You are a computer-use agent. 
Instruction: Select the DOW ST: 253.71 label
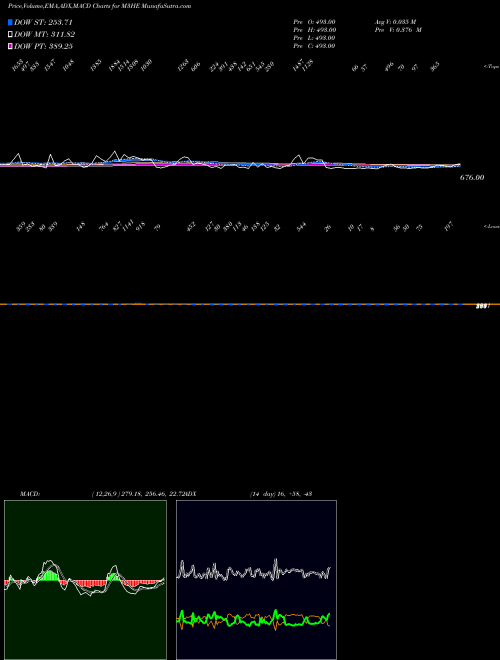pos(43,22)
